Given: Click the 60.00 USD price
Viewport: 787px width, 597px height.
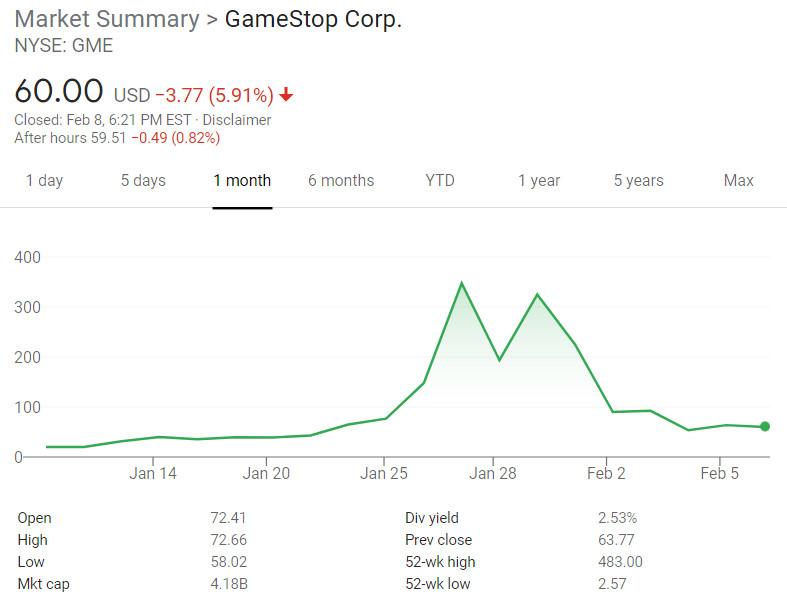Looking at the screenshot, I should click(x=59, y=92).
